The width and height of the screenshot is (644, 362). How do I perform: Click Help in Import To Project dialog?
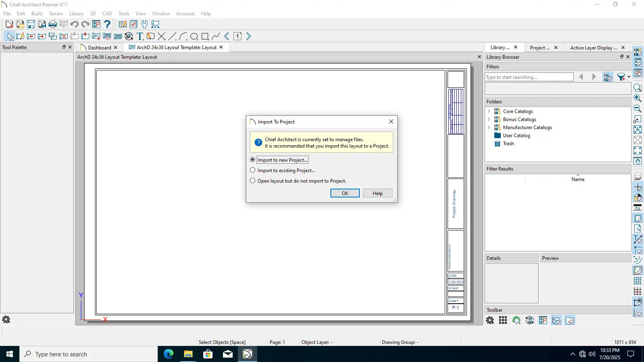378,193
